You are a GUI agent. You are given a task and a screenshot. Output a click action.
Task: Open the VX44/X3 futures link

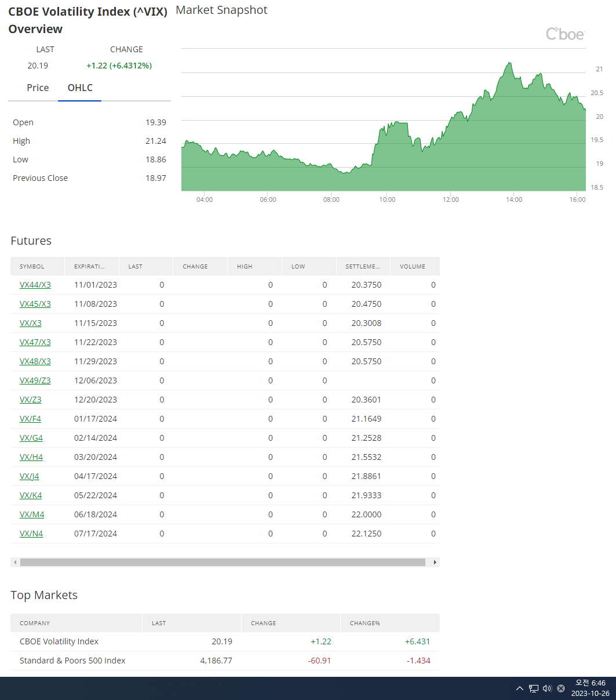(x=35, y=285)
